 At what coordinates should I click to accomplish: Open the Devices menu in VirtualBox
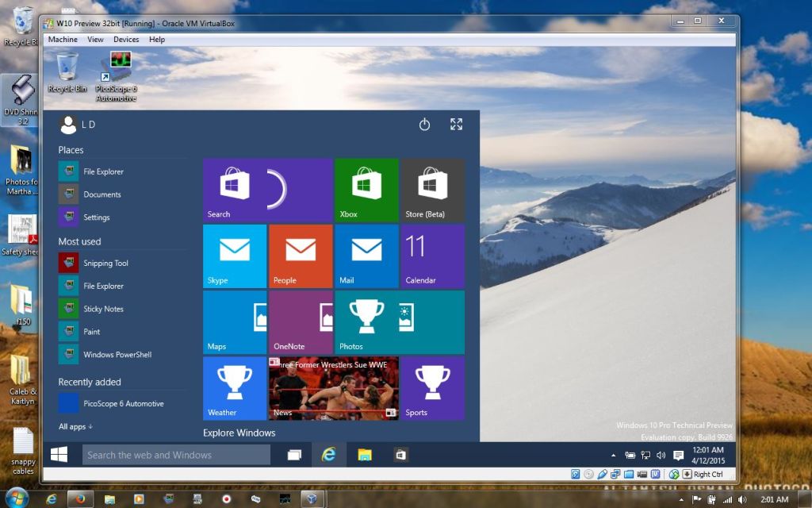tap(126, 40)
